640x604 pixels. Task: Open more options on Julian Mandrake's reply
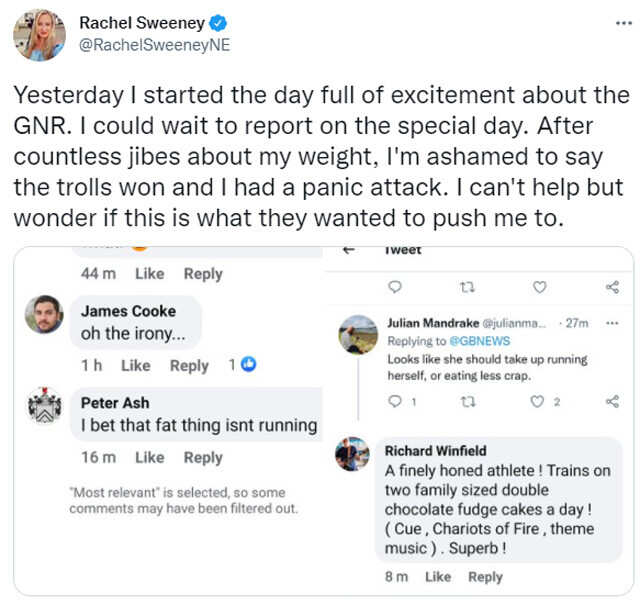[x=612, y=323]
